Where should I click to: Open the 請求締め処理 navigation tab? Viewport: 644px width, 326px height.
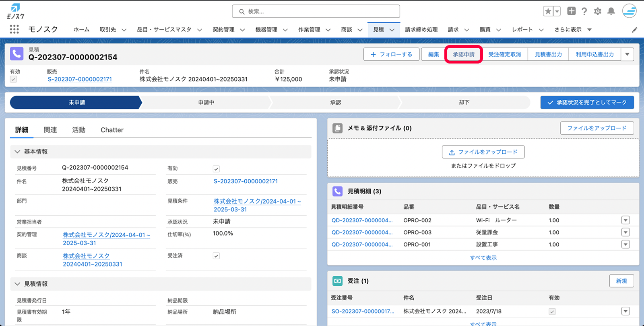pos(421,30)
